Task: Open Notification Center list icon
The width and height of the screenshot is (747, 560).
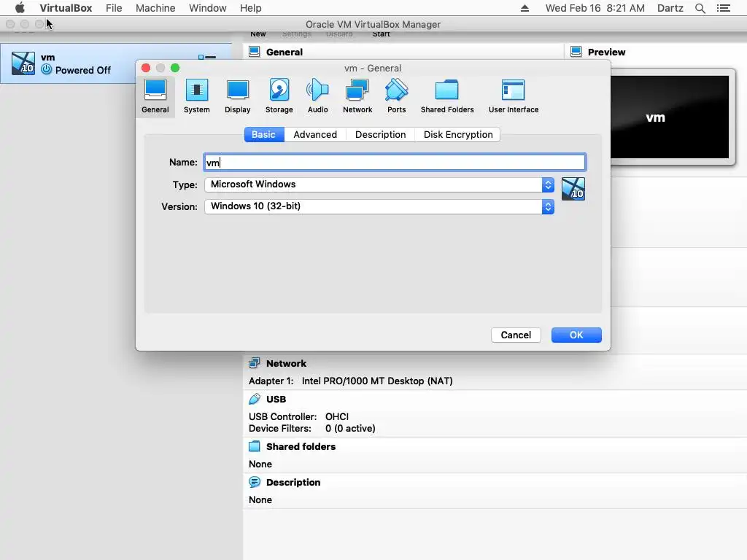Action: pos(723,8)
